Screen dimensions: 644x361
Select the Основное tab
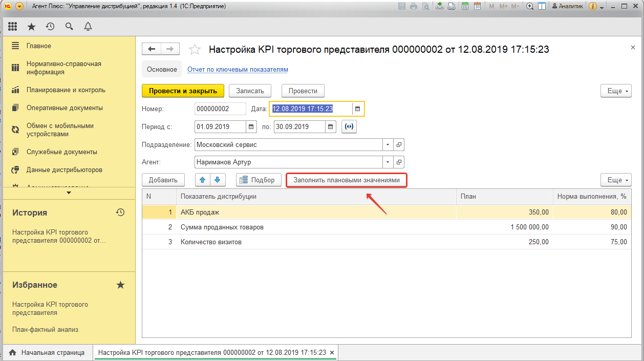coord(162,69)
